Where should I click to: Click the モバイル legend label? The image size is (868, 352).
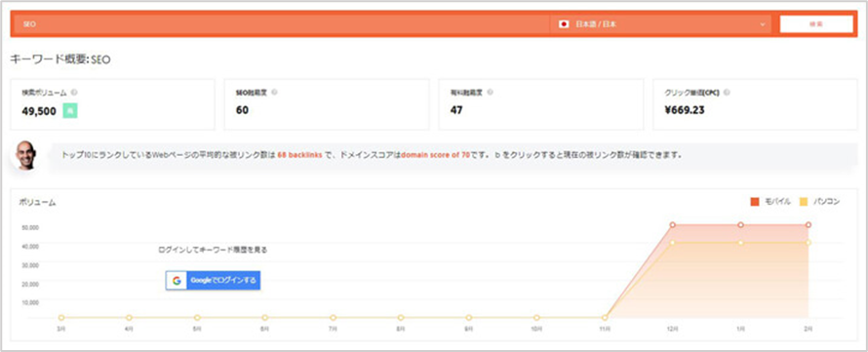tap(777, 202)
